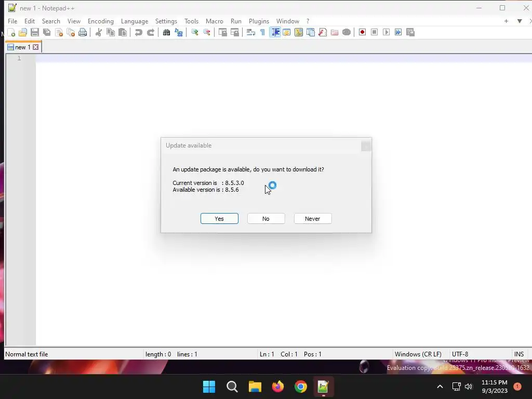The width and height of the screenshot is (532, 399).
Task: Click 'Normal text file' in status bar
Action: point(26,354)
